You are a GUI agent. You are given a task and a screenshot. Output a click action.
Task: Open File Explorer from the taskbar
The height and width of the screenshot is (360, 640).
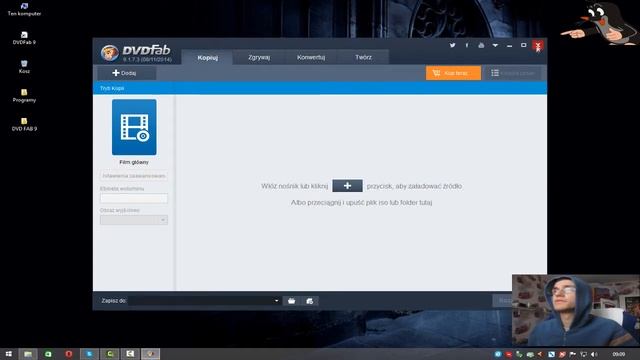pos(28,354)
